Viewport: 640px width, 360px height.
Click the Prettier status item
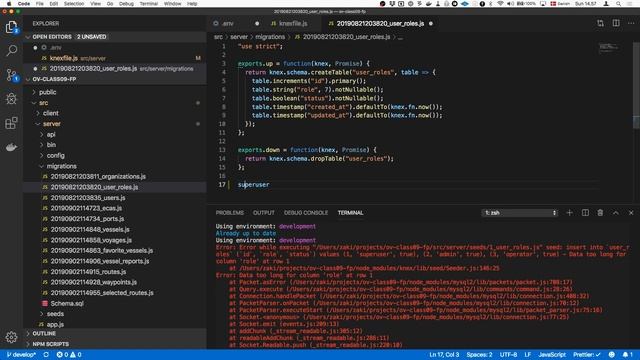coord(587,355)
